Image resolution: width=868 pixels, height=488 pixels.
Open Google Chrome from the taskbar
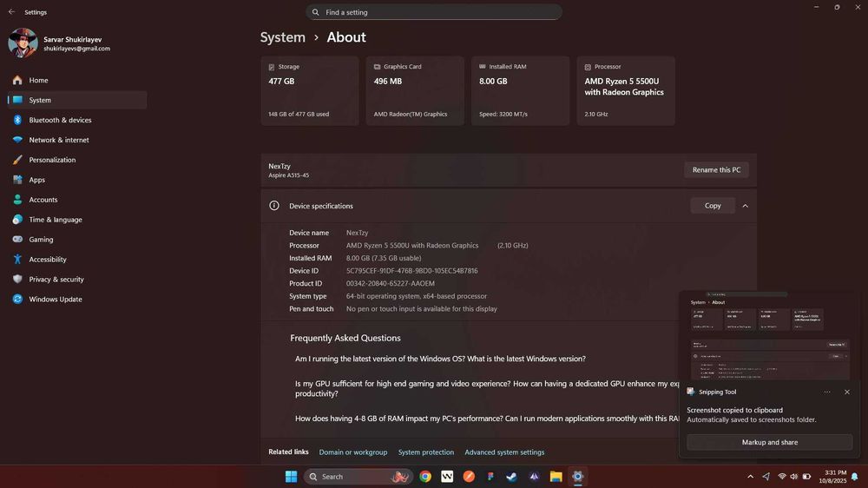pyautogui.click(x=425, y=477)
